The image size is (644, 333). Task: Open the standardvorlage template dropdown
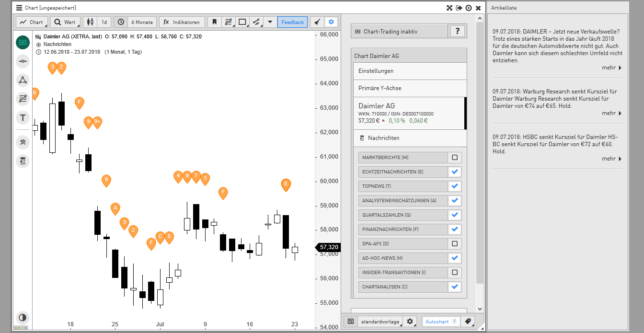click(380, 322)
